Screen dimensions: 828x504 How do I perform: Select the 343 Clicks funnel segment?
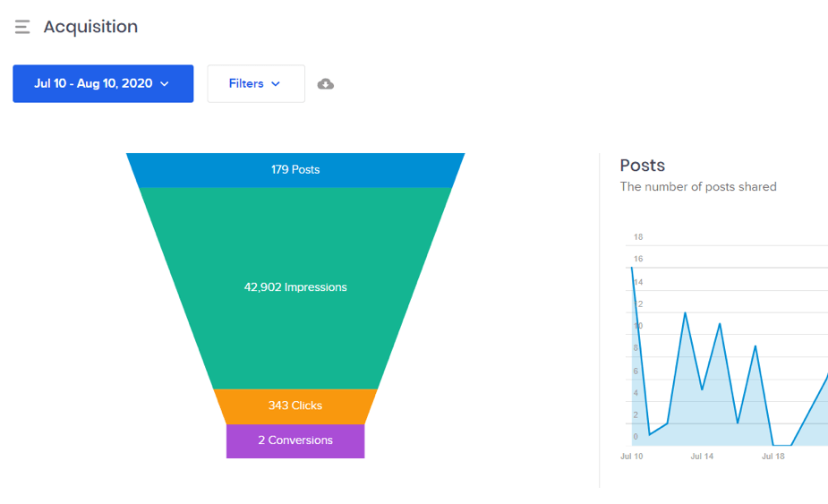295,406
